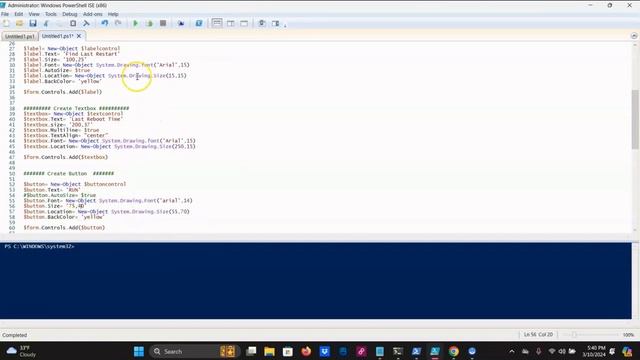Open Google Chrome from taskbar
Image resolution: width=640 pixels, height=360 pixels.
tap(453, 351)
